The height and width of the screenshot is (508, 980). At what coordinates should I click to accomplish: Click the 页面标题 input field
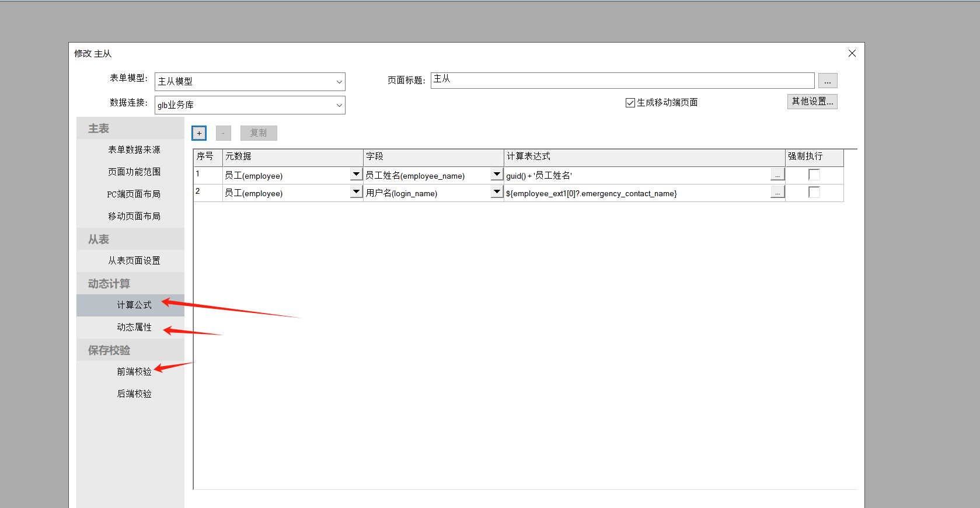click(622, 80)
